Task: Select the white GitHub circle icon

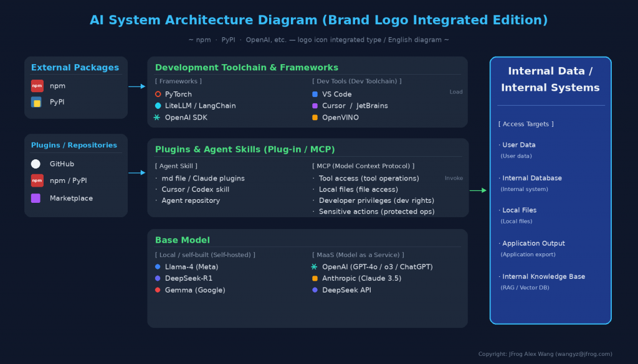Action: pos(36,164)
